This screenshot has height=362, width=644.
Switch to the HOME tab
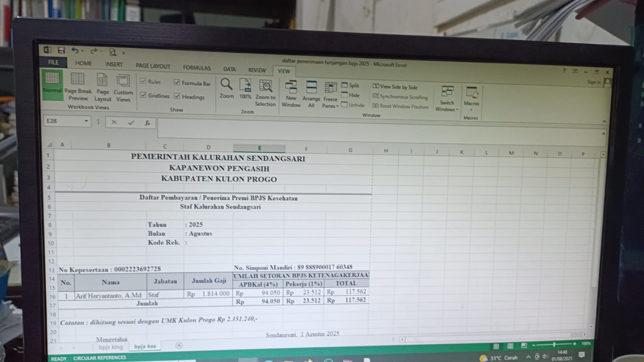[83, 63]
